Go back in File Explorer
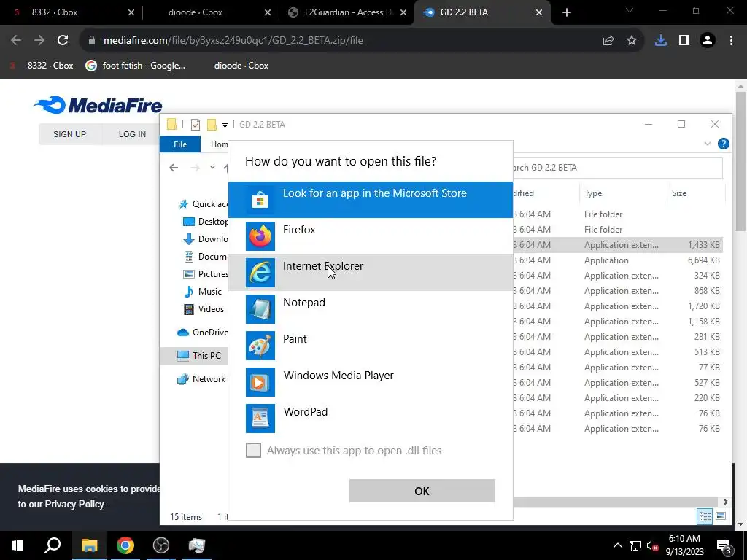Viewport: 747px width, 560px height. point(174,168)
